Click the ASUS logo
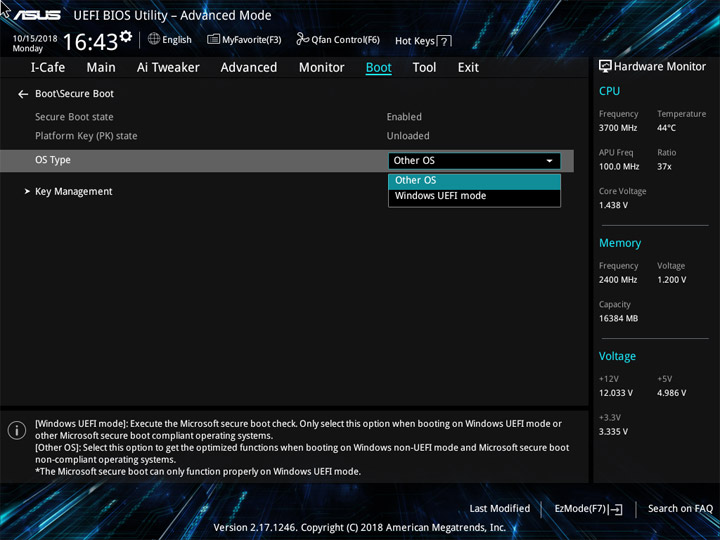Screen dimensions: 720x540 37,15
